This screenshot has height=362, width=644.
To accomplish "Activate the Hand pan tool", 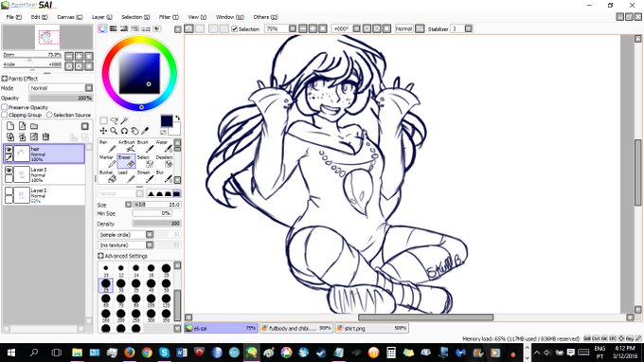I will pyautogui.click(x=134, y=131).
